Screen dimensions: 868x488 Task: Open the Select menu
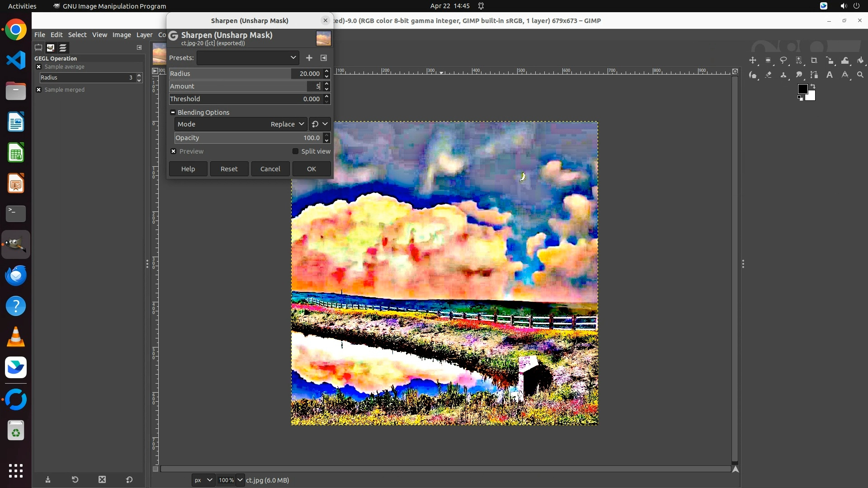point(77,35)
